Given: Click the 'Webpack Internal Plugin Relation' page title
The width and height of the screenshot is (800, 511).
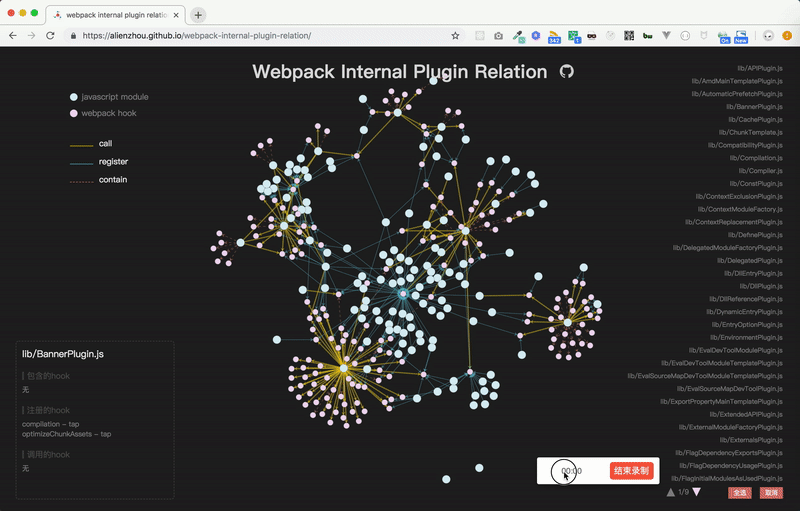Looking at the screenshot, I should 399,72.
